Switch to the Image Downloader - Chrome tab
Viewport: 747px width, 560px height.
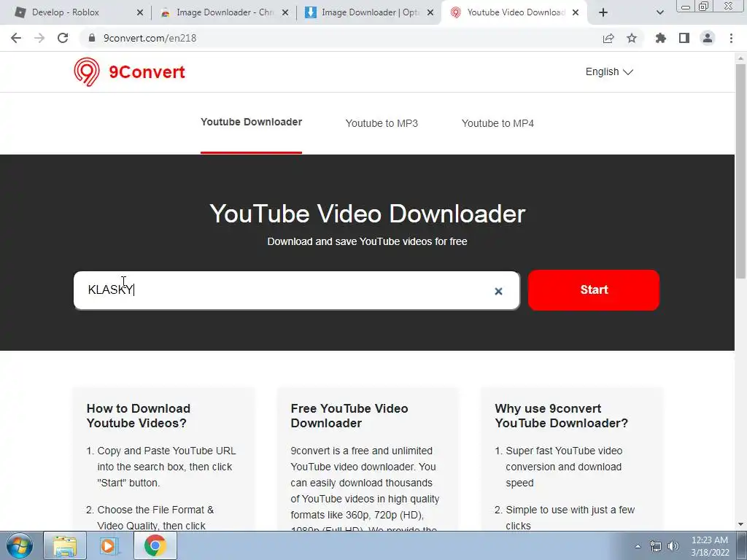[224, 12]
